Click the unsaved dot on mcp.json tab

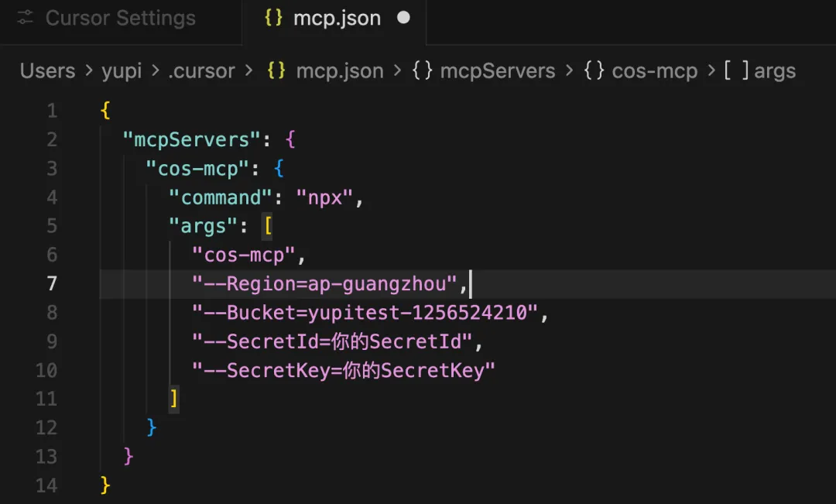tap(403, 18)
